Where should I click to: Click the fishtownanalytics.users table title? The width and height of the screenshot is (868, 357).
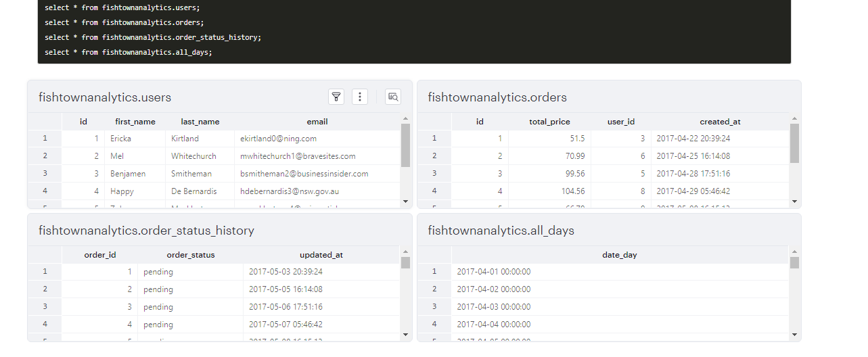(x=105, y=97)
